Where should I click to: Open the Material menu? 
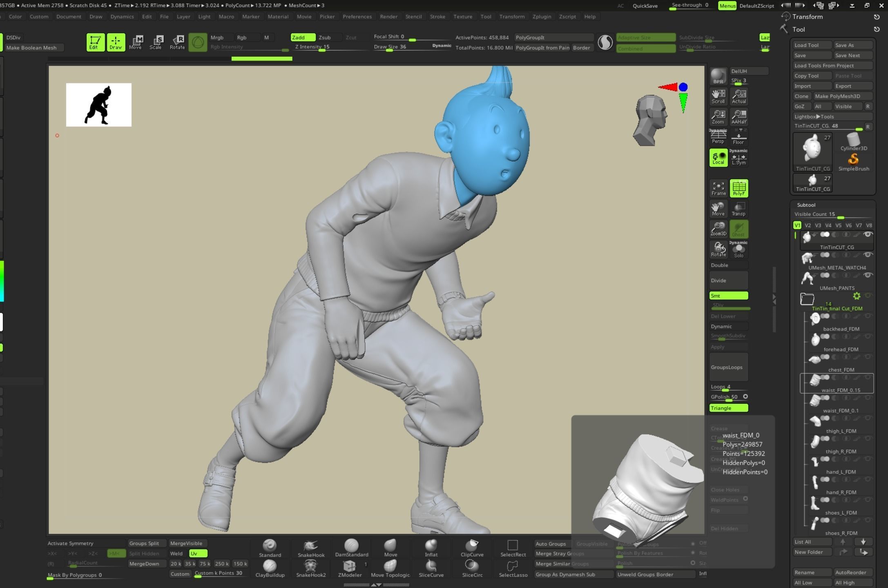tap(278, 17)
